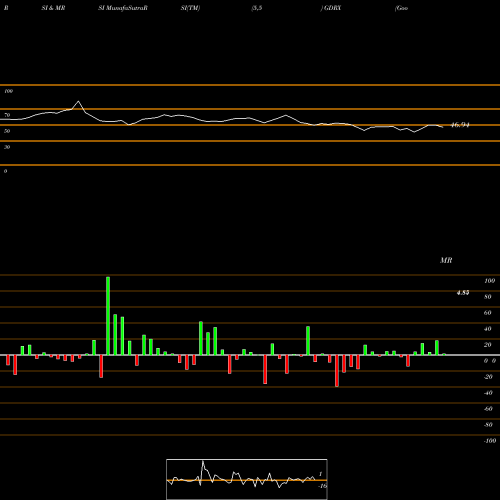This screenshot has height=500, width=500.
Task: Select the 'SI(TM)' header label
Action: click(190, 8)
